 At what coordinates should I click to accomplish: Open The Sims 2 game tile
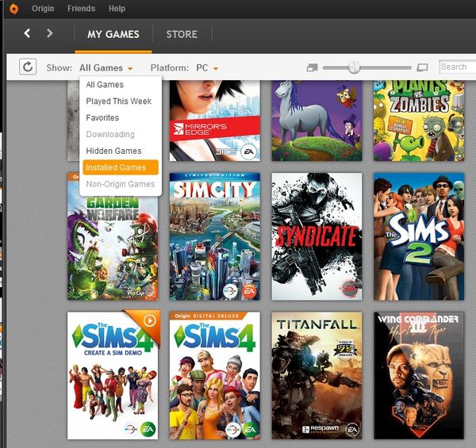click(419, 236)
